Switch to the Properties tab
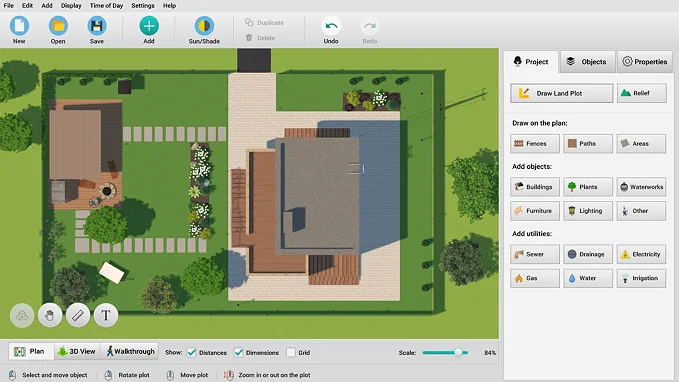 coord(645,62)
